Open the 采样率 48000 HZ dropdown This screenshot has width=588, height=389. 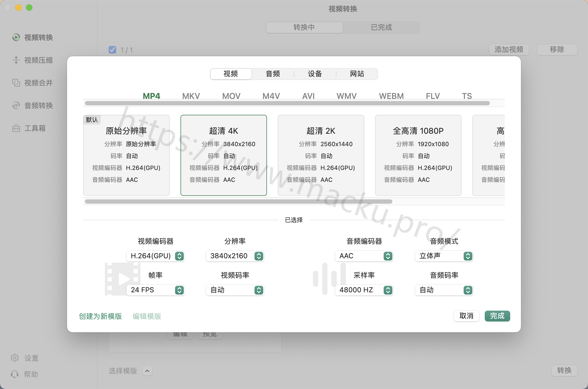click(364, 290)
